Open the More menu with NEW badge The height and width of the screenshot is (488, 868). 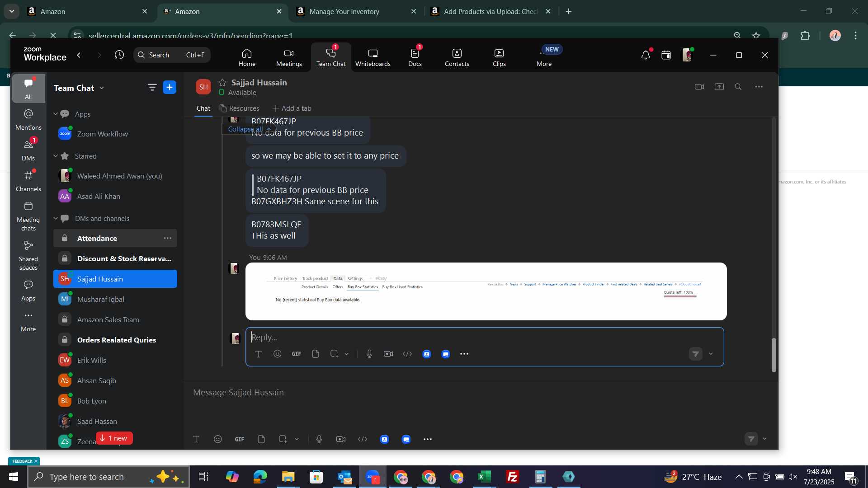pos(544,57)
